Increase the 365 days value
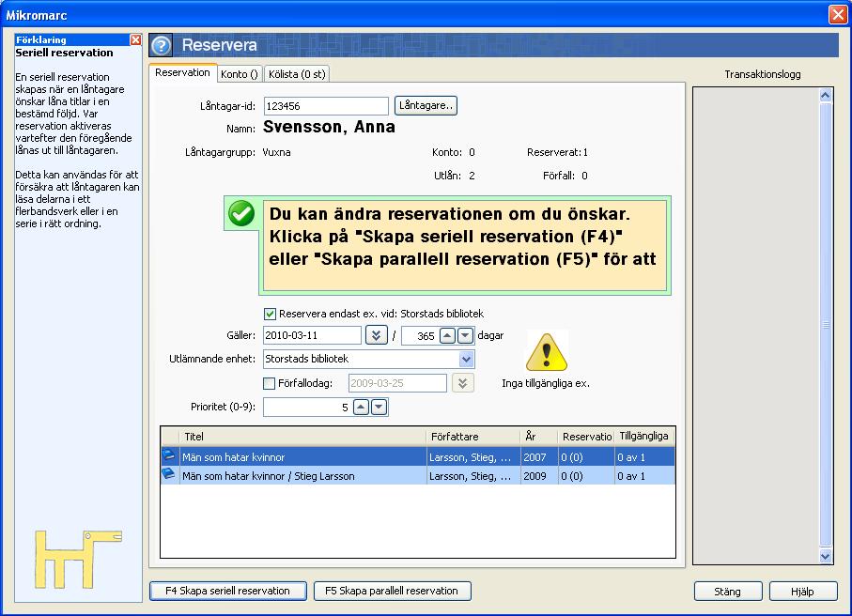 point(447,336)
